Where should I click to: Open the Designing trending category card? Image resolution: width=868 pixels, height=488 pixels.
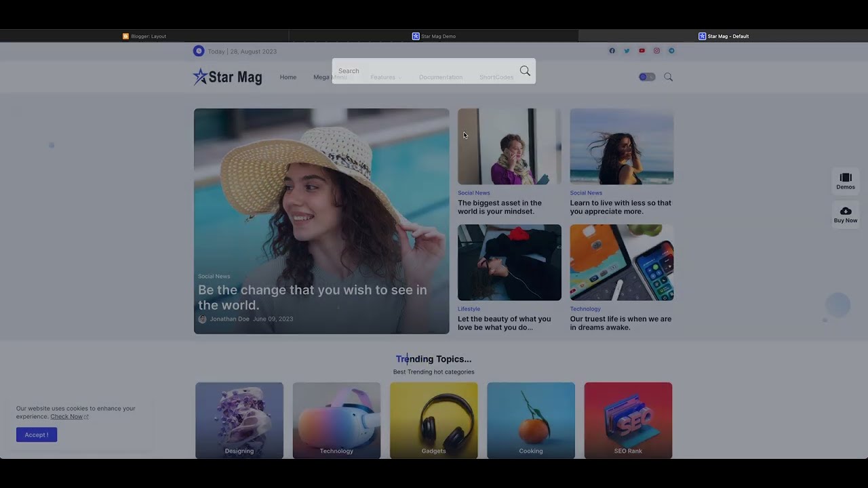coord(239,420)
